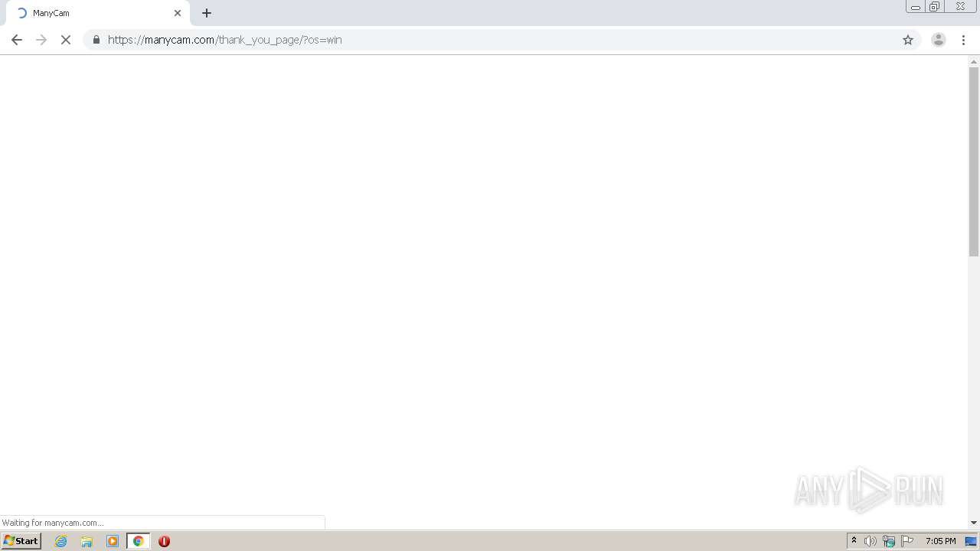
Task: Bookmark this page with the star
Action: tap(908, 40)
